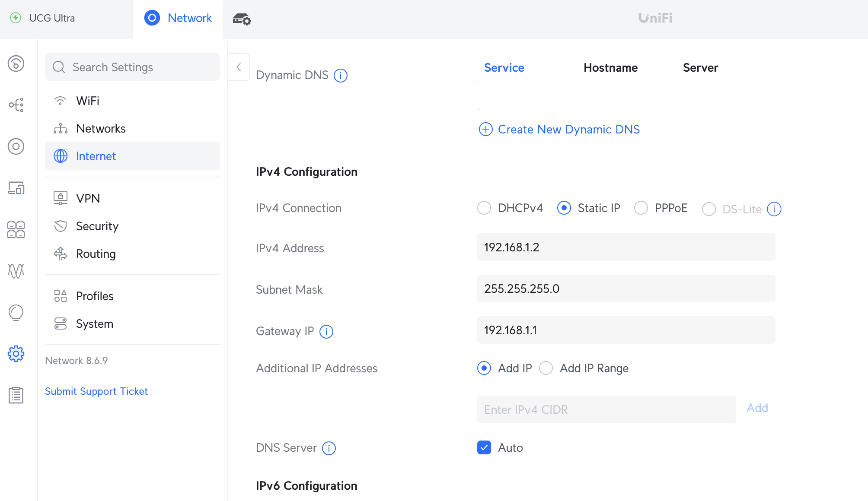The height and width of the screenshot is (501, 868).
Task: Open the insights waveform icon
Action: tap(16, 271)
